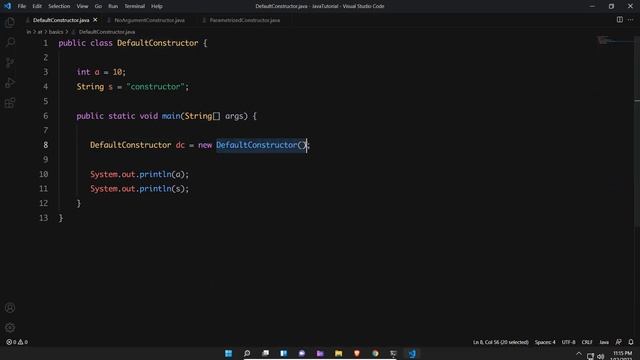This screenshot has width=640, height=360.
Task: Switch to the NoArgumentConstructor.java tab
Action: [x=149, y=20]
